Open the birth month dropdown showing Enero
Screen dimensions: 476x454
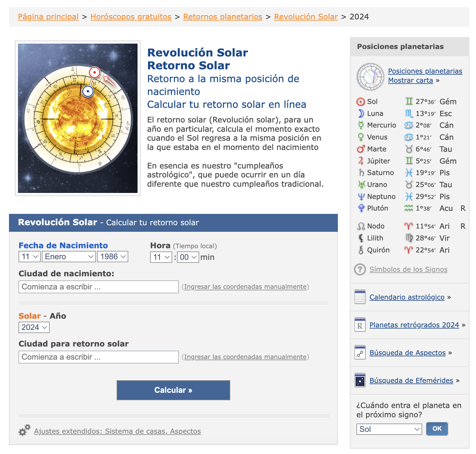(69, 257)
